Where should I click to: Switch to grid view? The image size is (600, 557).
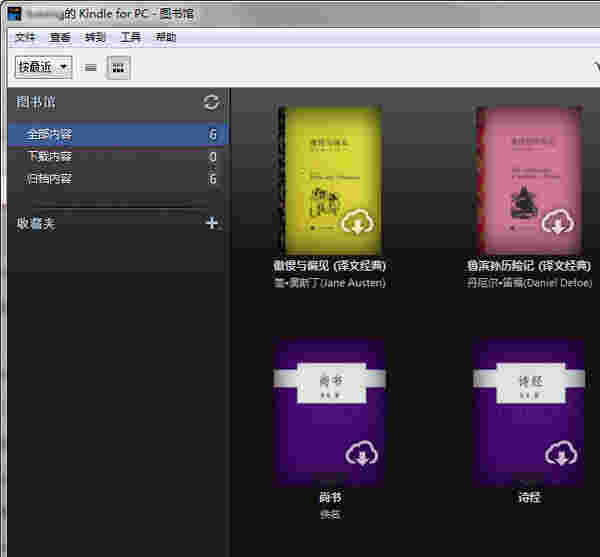click(x=118, y=67)
